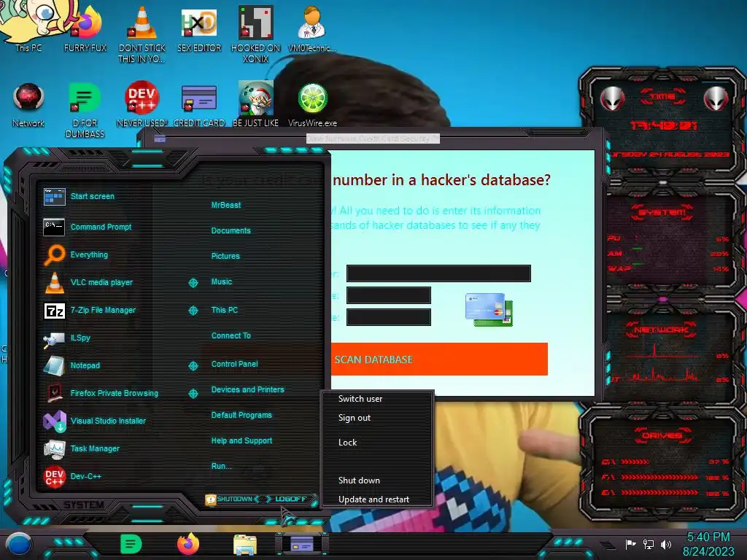
Task: Open Help and Support
Action: click(x=241, y=441)
